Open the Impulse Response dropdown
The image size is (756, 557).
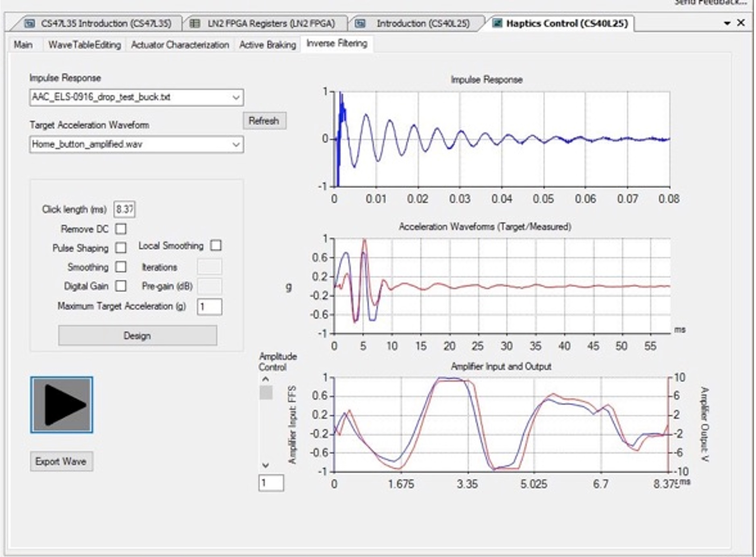(236, 97)
